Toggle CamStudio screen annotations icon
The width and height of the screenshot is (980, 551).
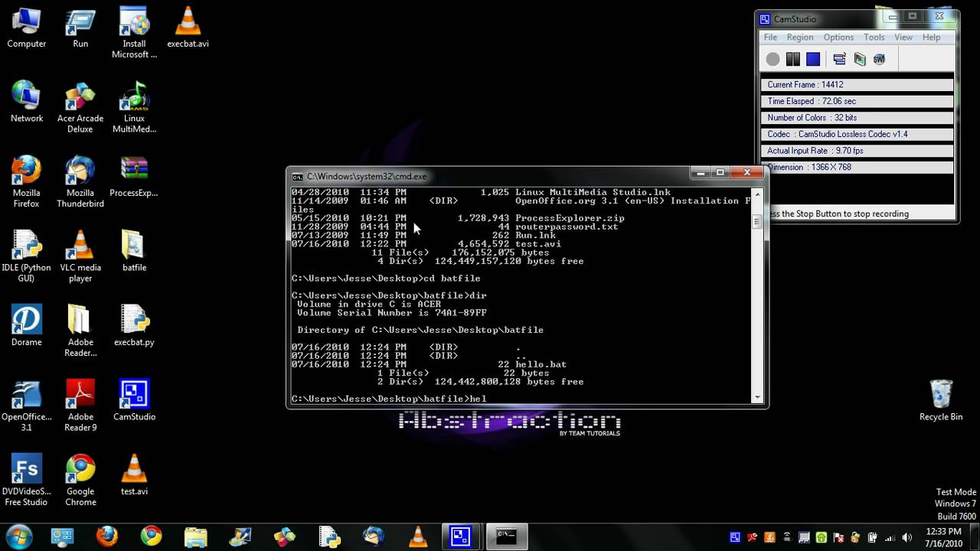click(x=839, y=59)
